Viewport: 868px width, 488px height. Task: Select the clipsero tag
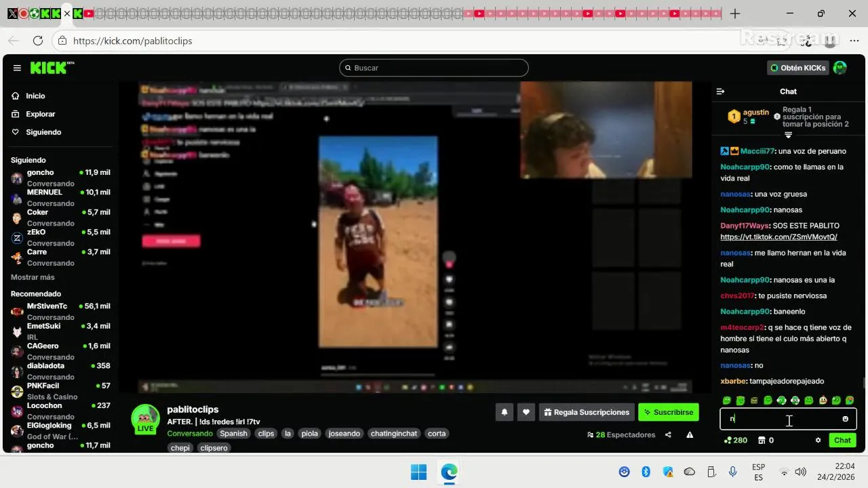215,448
